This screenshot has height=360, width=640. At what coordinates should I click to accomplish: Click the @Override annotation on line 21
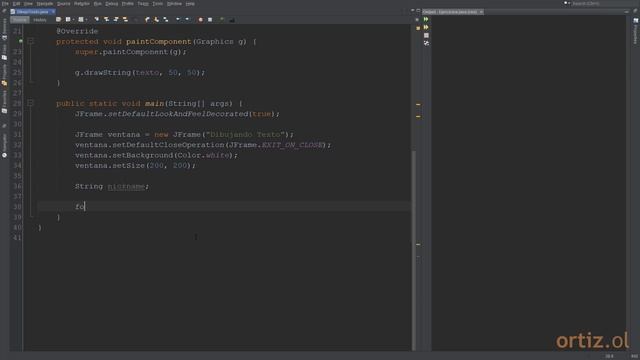[x=77, y=31]
